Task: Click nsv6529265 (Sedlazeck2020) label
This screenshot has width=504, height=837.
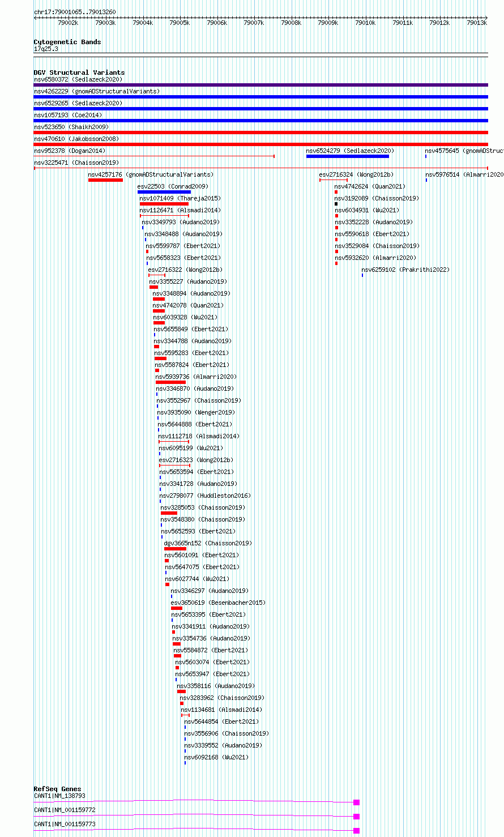Action: [x=78, y=103]
